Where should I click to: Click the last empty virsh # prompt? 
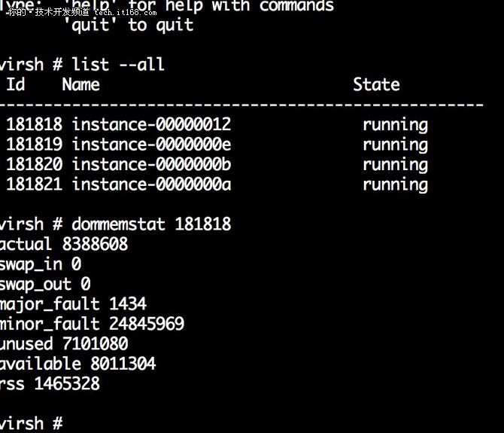[x=31, y=423]
